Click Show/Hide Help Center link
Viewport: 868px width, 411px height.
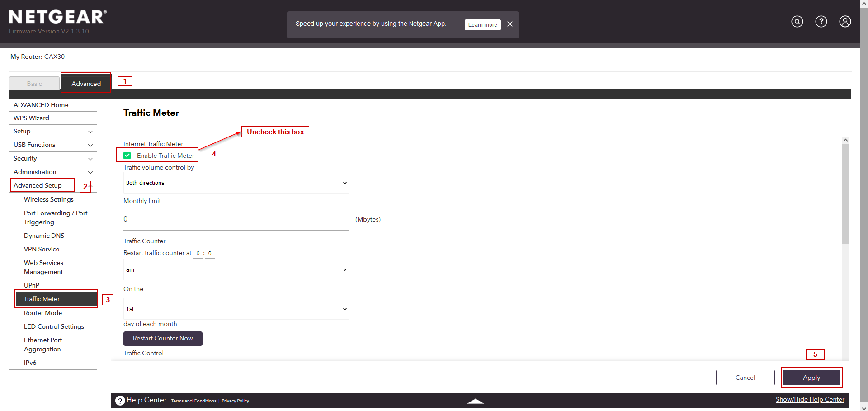point(810,399)
